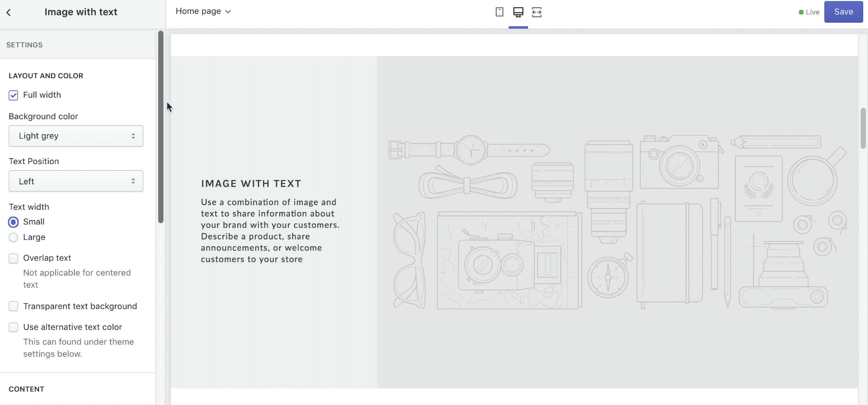Click the placeholder illustration image in preview

point(617,222)
